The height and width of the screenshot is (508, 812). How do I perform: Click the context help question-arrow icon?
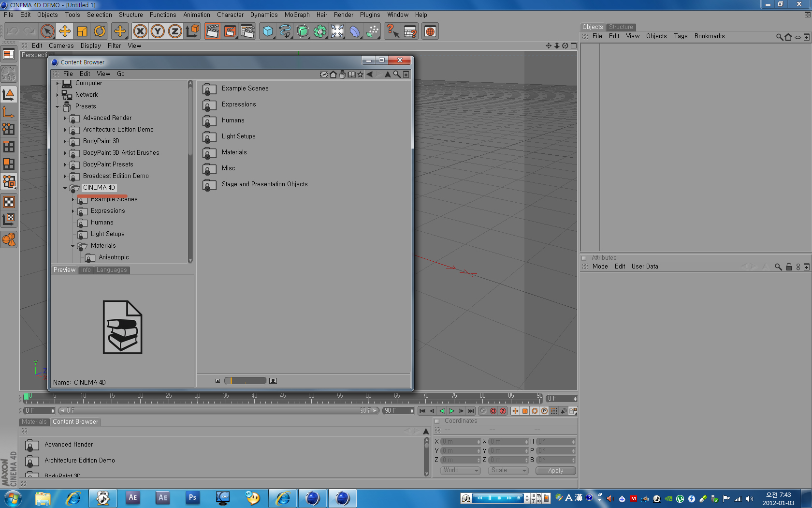click(x=392, y=31)
